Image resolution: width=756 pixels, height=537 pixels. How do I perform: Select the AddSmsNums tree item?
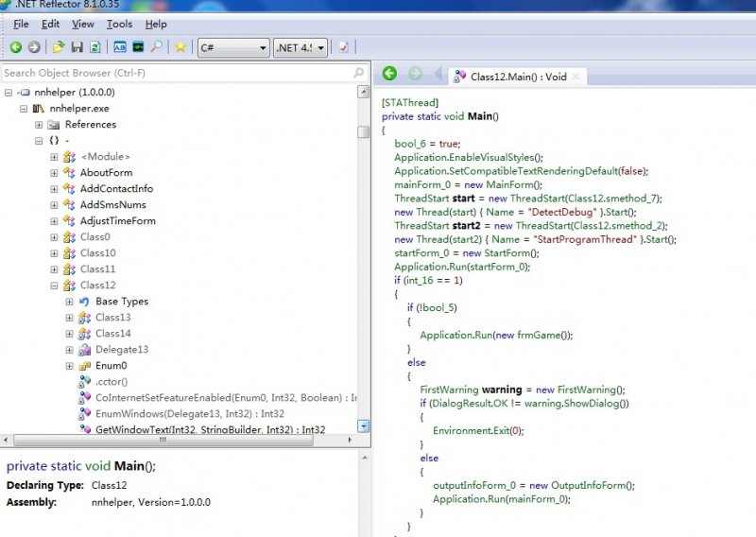pyautogui.click(x=112, y=205)
